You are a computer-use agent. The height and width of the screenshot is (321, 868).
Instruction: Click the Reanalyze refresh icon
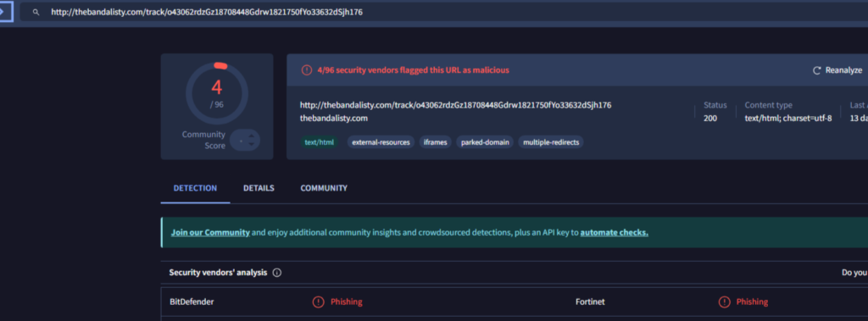(x=816, y=70)
